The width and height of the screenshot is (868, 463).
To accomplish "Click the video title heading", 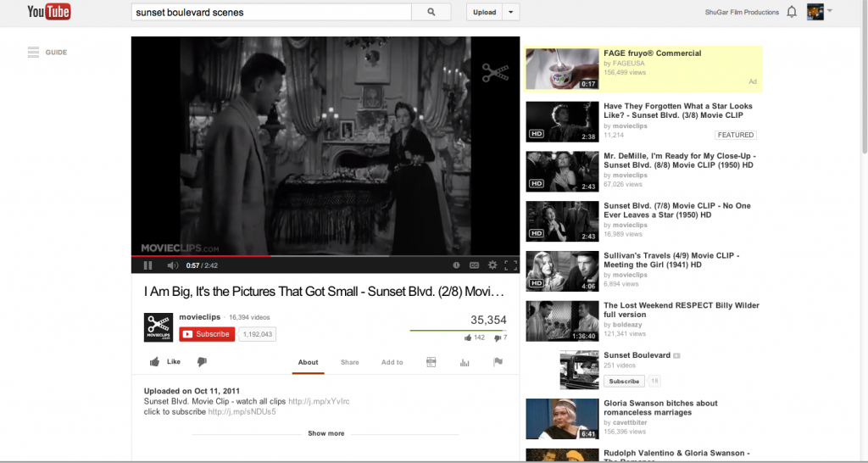I will pyautogui.click(x=324, y=292).
